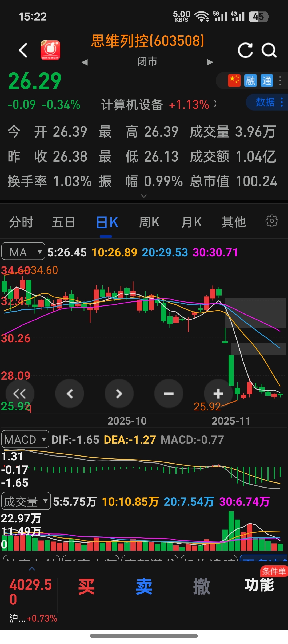The image size is (288, 644).
Task: Open the MACD indicator dropdown
Action: 25,439
